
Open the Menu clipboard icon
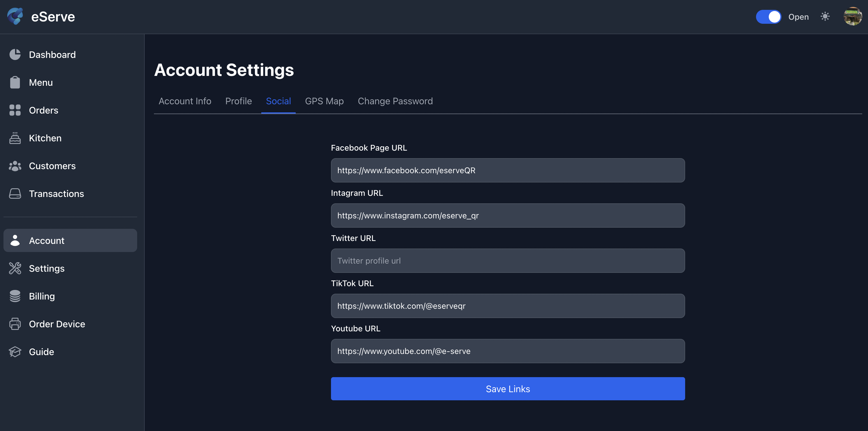[15, 82]
